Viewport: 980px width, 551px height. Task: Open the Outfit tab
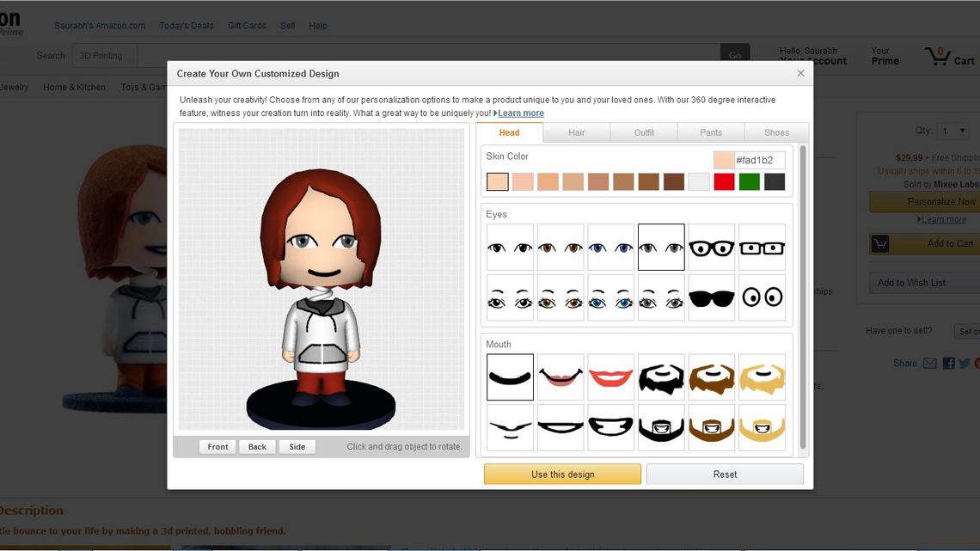643,132
